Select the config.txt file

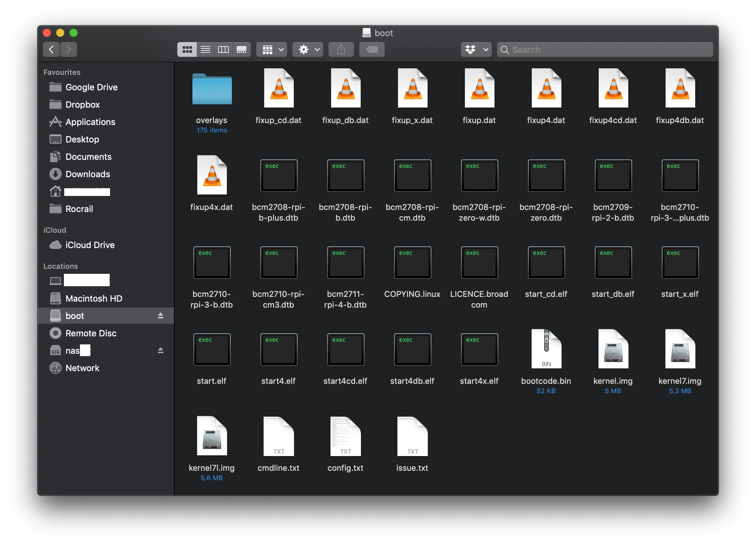pos(346,436)
